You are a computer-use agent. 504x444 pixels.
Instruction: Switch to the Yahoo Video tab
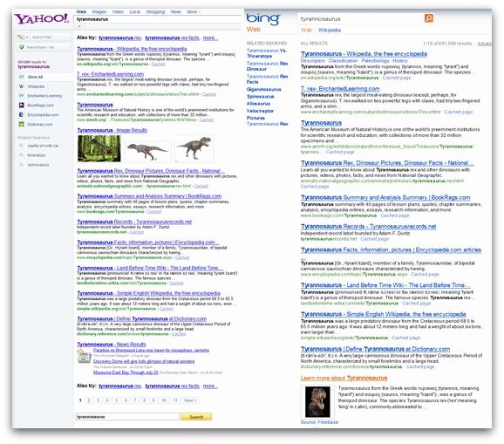(118, 12)
